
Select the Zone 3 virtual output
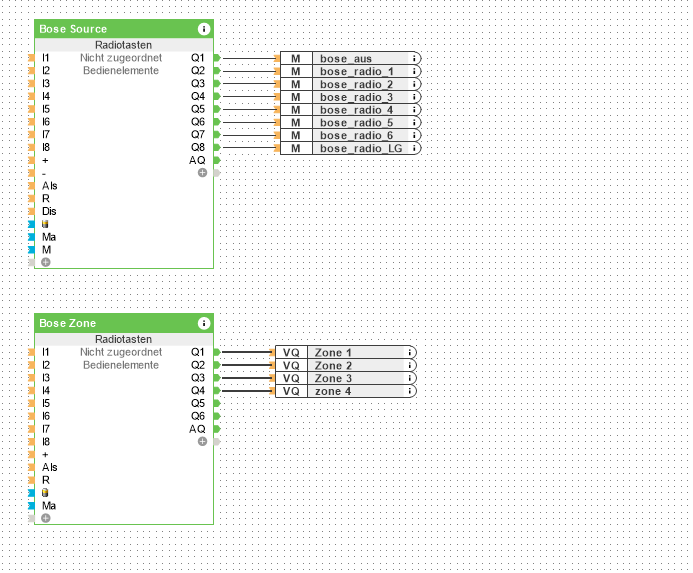click(x=346, y=378)
